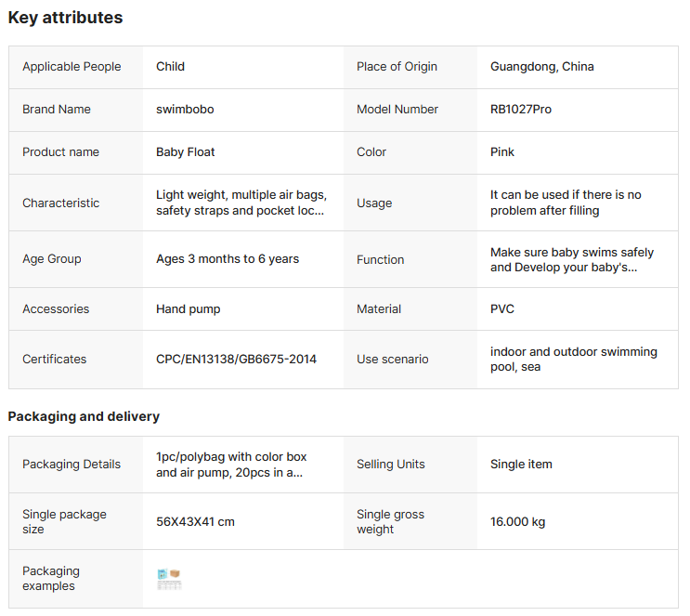
Task: Click the Guangdong, China origin value
Action: pos(541,66)
